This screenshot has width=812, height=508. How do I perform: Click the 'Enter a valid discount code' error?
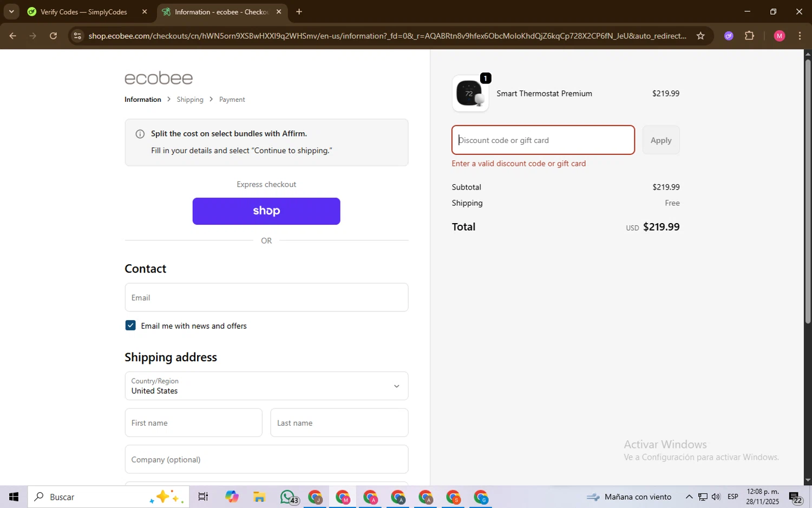[x=519, y=164]
